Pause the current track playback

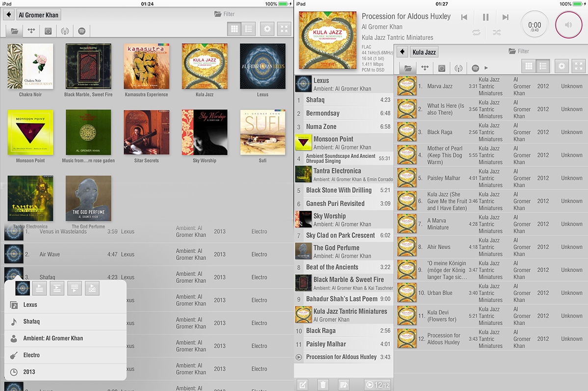coord(485,18)
